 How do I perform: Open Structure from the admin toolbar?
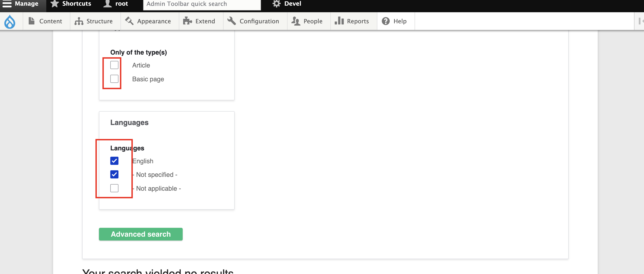click(x=78, y=21)
